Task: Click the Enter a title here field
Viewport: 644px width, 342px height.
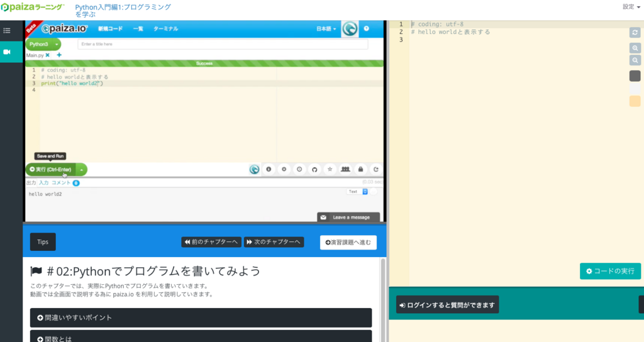Action: click(x=223, y=44)
